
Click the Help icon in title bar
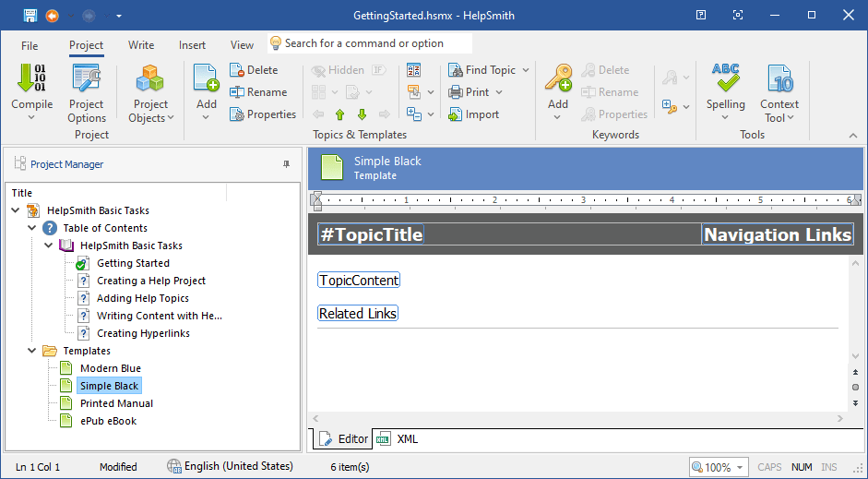[x=701, y=16]
